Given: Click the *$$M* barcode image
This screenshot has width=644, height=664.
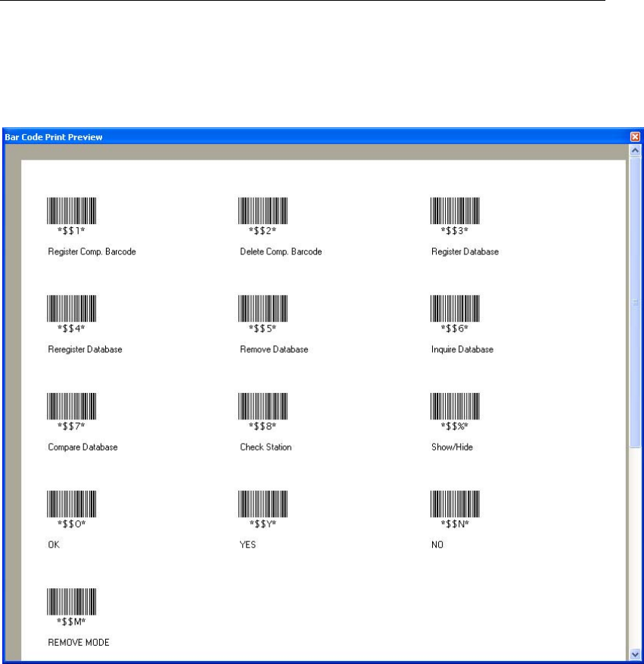Looking at the screenshot, I should coord(71,602).
